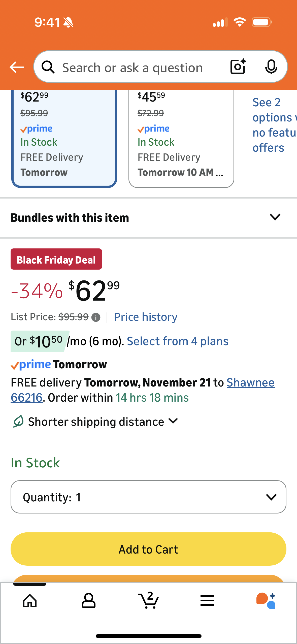This screenshot has height=644, width=297.
Task: Tap the search input field
Action: (x=141, y=67)
